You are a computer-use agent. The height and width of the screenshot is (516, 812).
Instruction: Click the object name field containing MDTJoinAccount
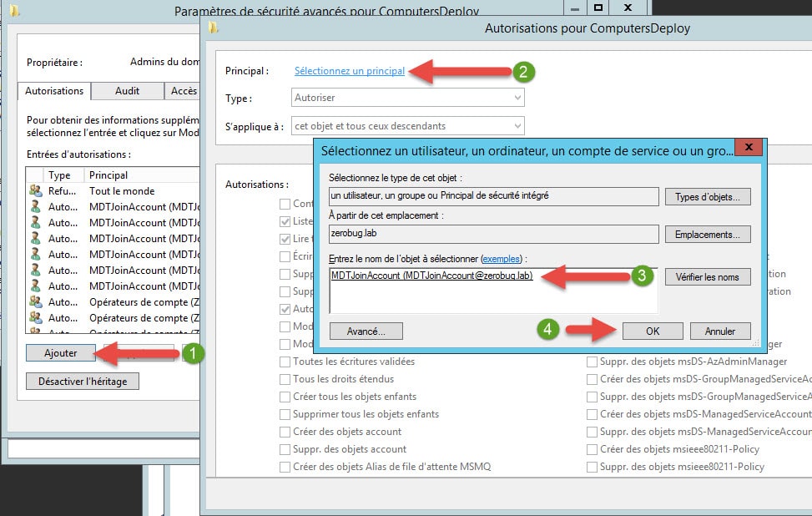pos(492,290)
